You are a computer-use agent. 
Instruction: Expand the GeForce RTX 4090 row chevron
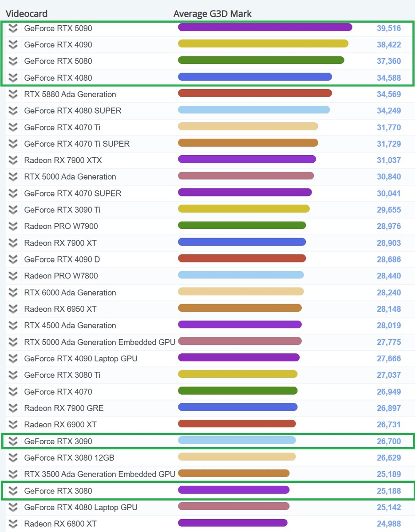pyautogui.click(x=13, y=45)
